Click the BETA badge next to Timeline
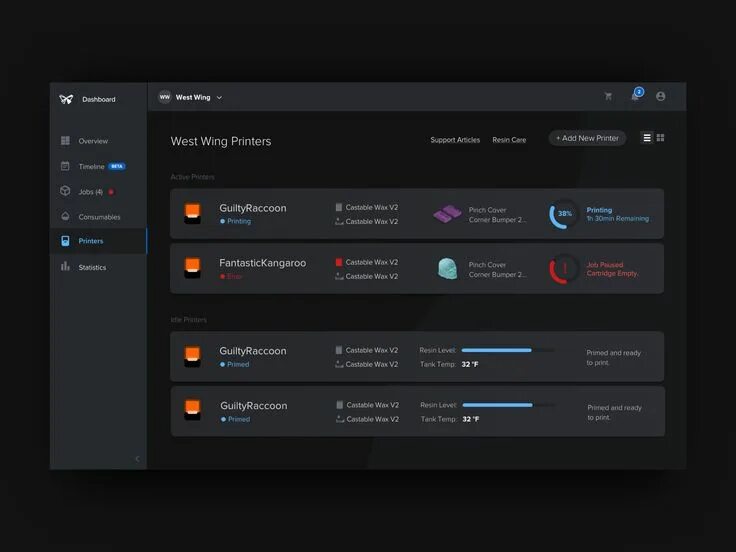This screenshot has width=736, height=552. pyautogui.click(x=117, y=166)
